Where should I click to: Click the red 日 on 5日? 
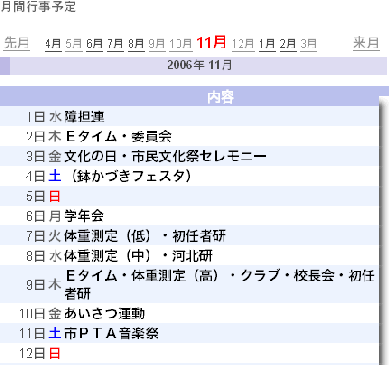tap(55, 196)
